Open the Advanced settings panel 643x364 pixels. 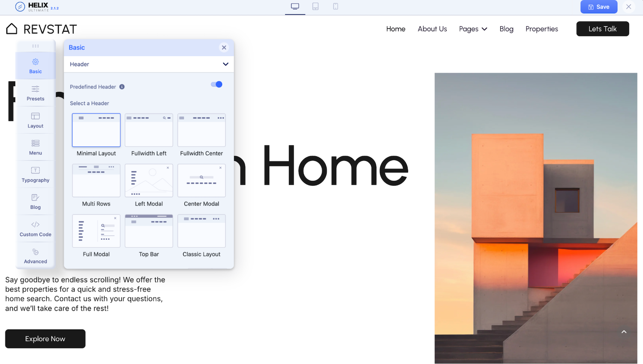point(36,256)
